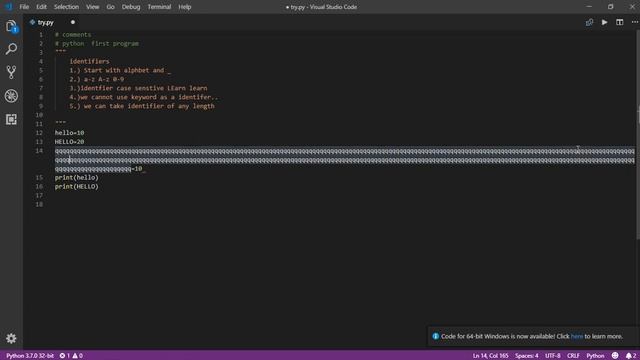
Task: Open the Go menu
Action: (x=110, y=7)
